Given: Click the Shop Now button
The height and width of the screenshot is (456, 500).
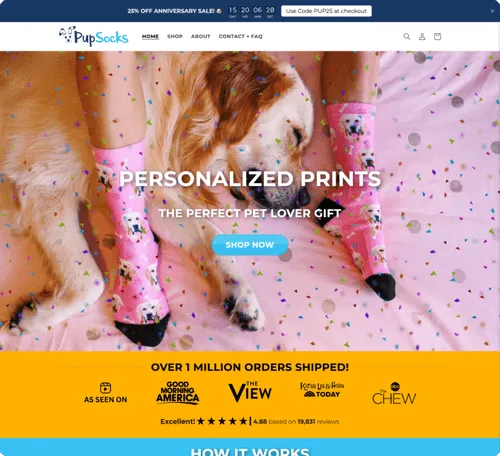Looking at the screenshot, I should tap(250, 245).
